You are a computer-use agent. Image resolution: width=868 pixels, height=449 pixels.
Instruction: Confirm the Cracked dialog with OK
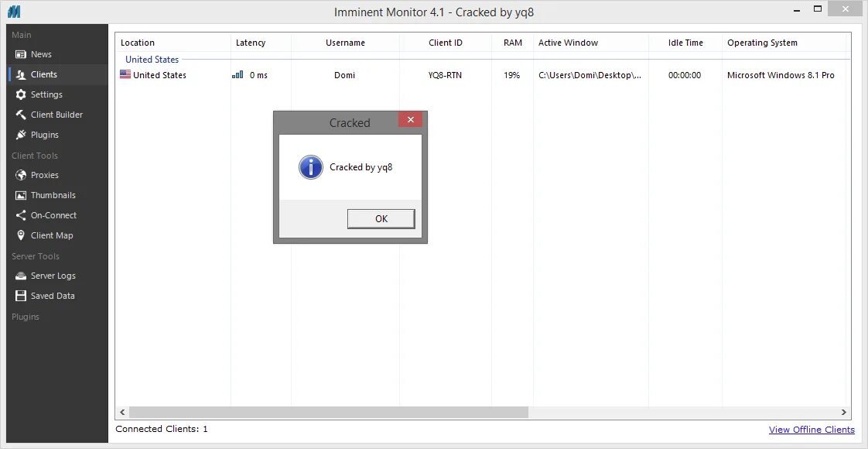click(x=381, y=218)
